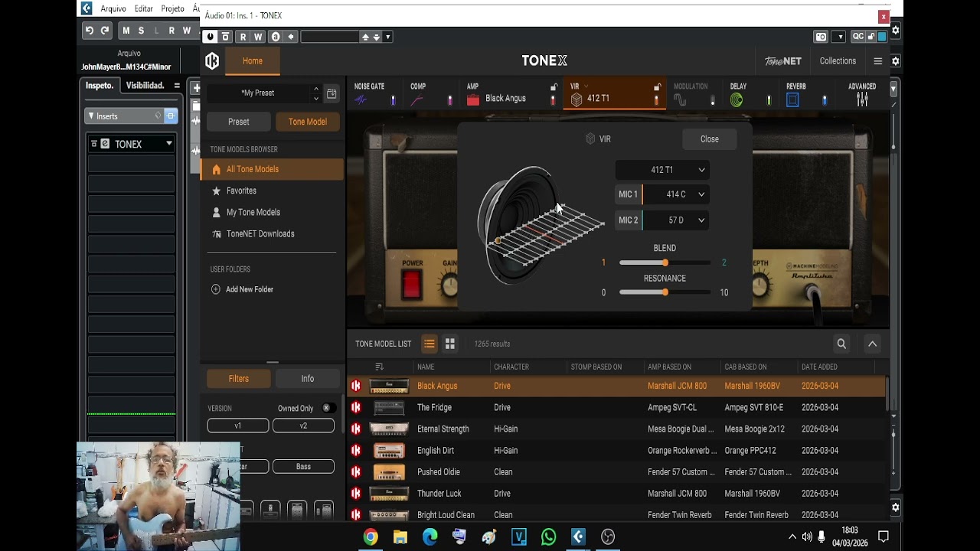Click the save preset icon
Screen dimensions: 980x551
click(x=332, y=93)
